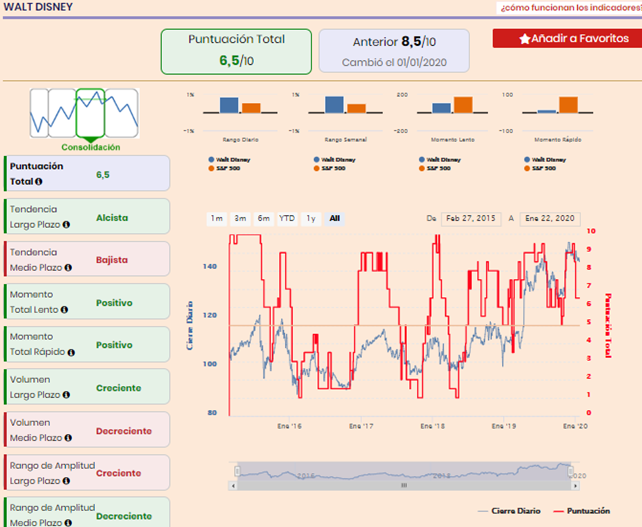This screenshot has height=527, width=642.
Task: Click orange S&P 500 bar in Momento Rápido
Action: point(568,105)
